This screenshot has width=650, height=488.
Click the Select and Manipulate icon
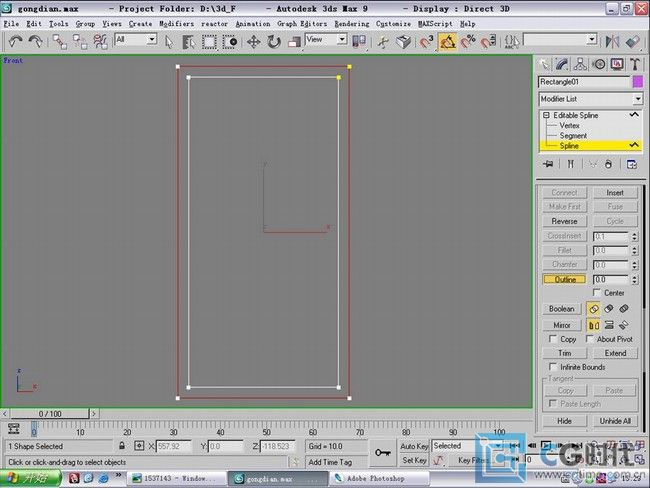pos(383,42)
